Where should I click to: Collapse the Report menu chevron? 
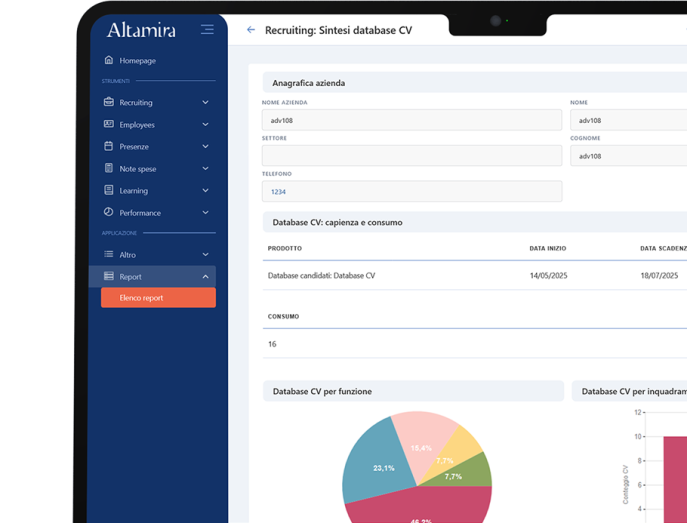205,276
